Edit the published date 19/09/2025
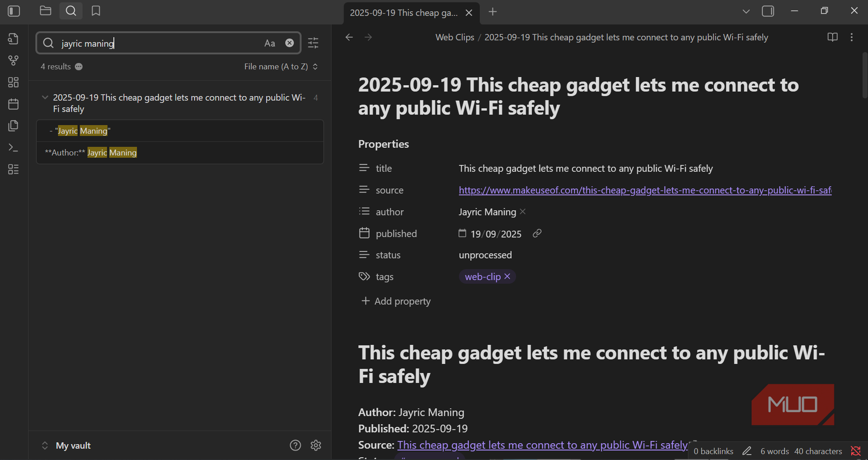Image resolution: width=868 pixels, height=460 pixels. (x=496, y=234)
